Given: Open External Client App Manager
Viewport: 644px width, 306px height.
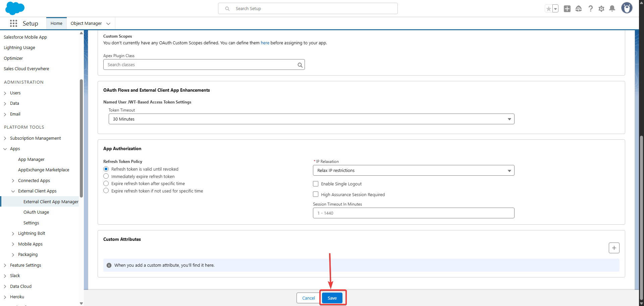Looking at the screenshot, I should [51, 202].
